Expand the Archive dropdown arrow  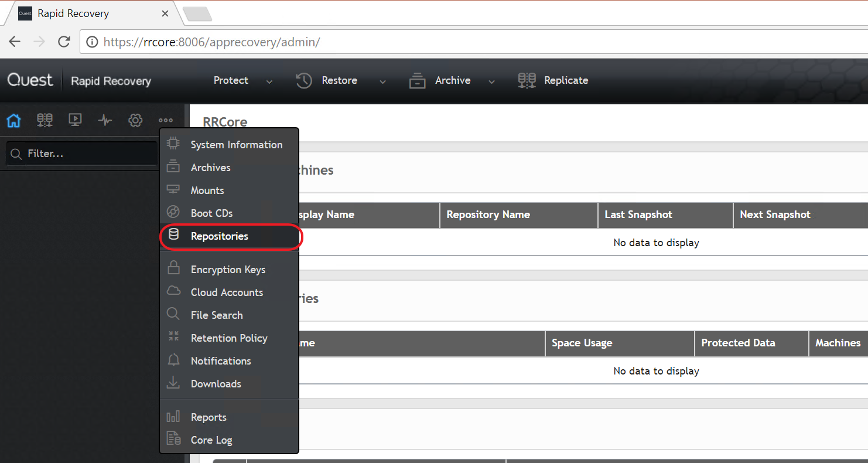pyautogui.click(x=492, y=82)
